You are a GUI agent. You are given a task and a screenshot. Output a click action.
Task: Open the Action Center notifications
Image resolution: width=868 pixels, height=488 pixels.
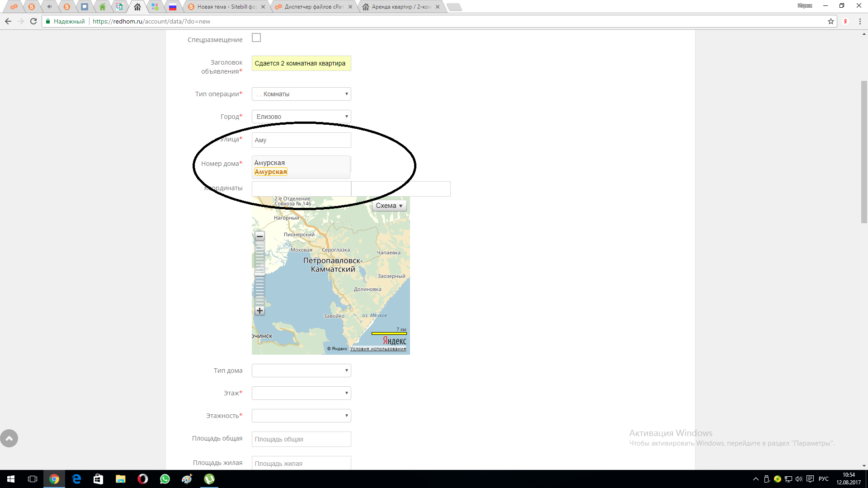point(810,479)
